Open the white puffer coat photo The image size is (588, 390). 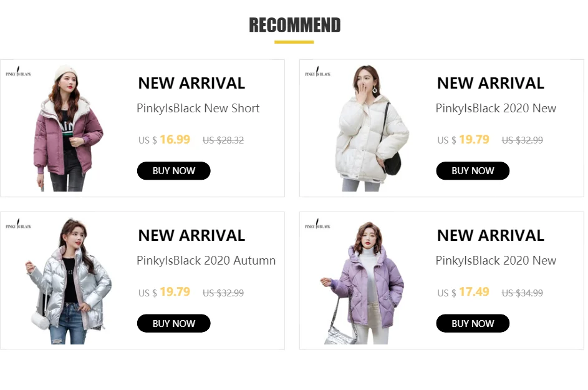(x=372, y=128)
